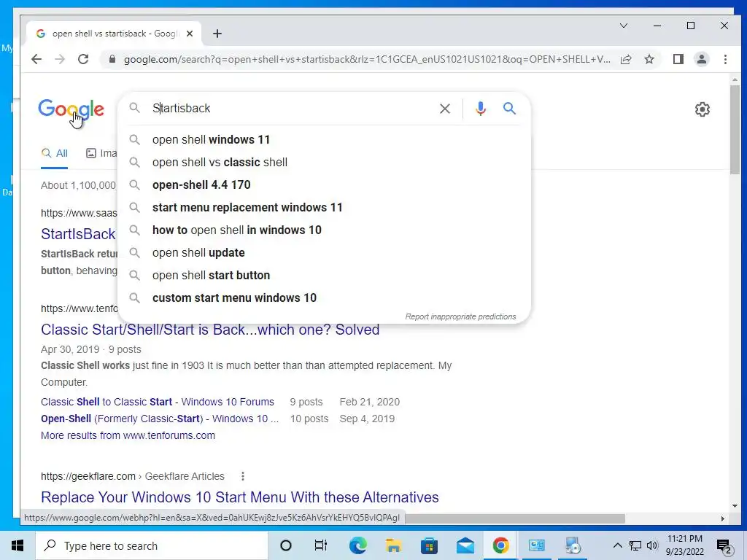Screen dimensions: 747x560
Task: Open 'Classic Shell to Classic Start' forum link
Action: [158, 402]
